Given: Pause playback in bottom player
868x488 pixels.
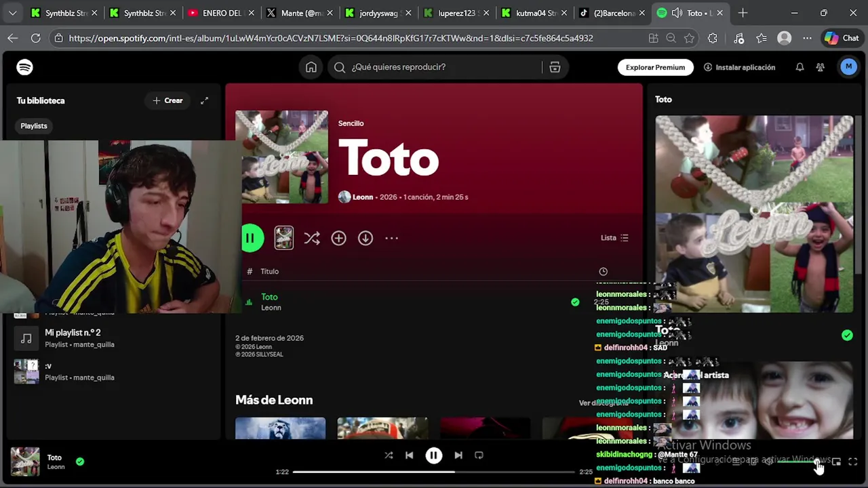Looking at the screenshot, I should pyautogui.click(x=434, y=455).
